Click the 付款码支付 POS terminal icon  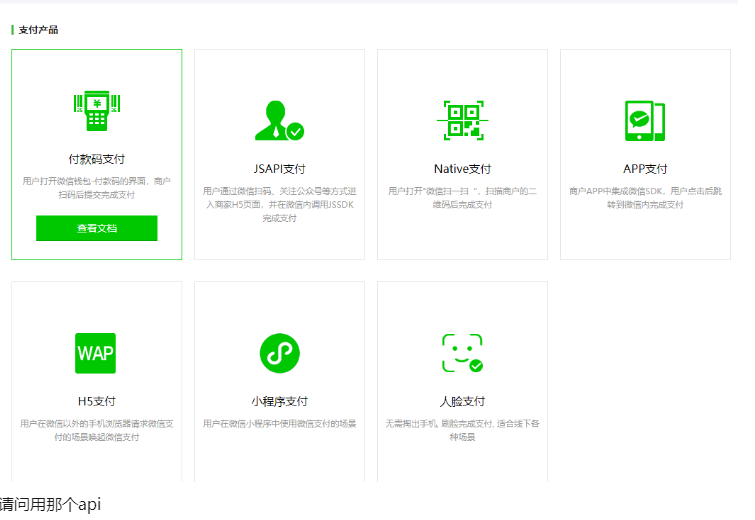tap(97, 110)
